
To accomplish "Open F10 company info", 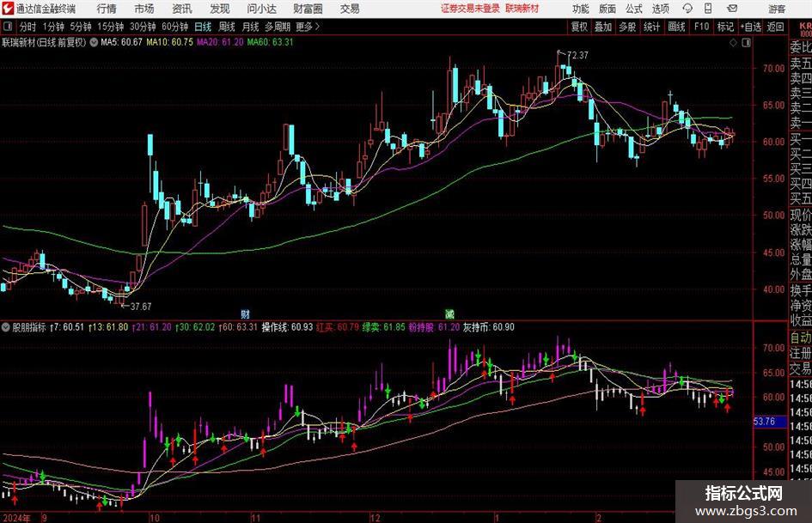I will [x=702, y=27].
